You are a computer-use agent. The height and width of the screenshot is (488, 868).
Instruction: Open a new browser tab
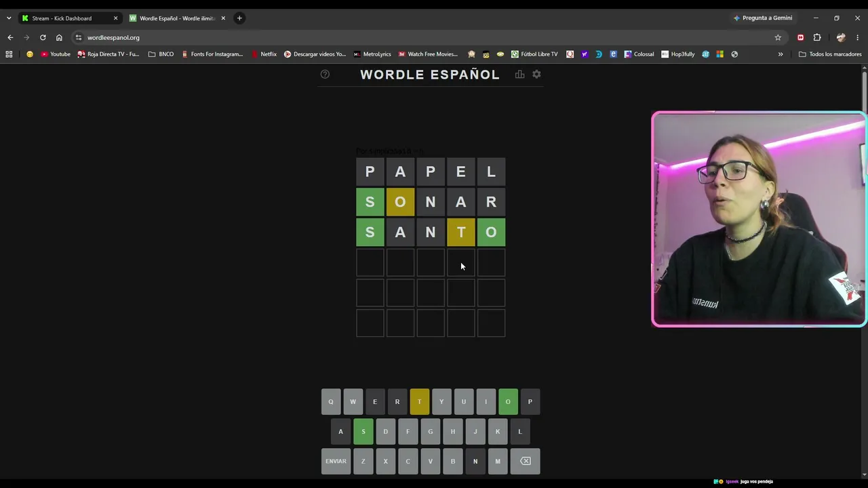click(x=239, y=18)
